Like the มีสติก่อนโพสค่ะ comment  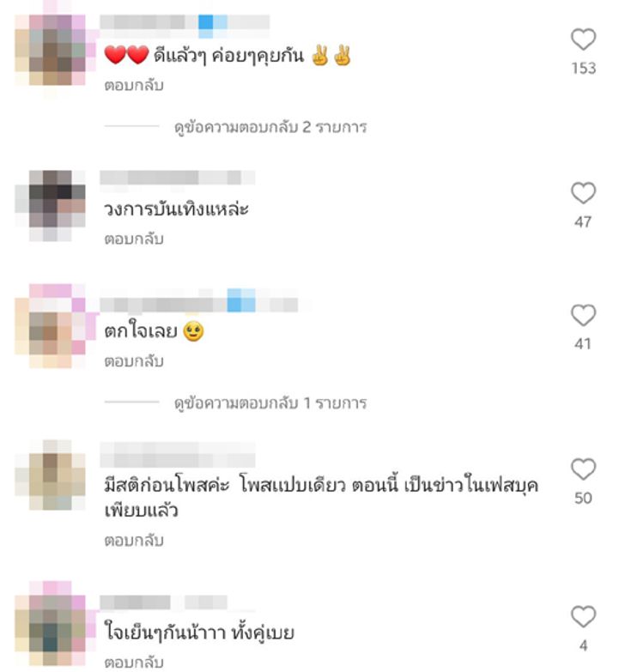click(x=583, y=469)
